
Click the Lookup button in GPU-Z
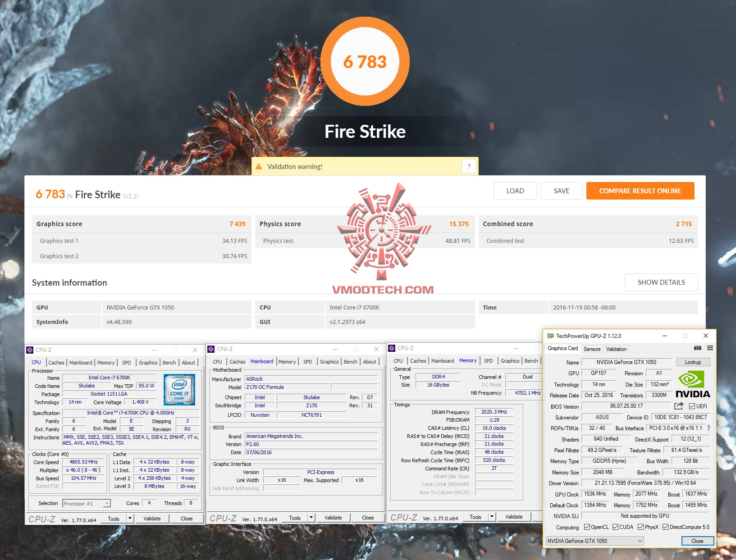click(x=693, y=362)
